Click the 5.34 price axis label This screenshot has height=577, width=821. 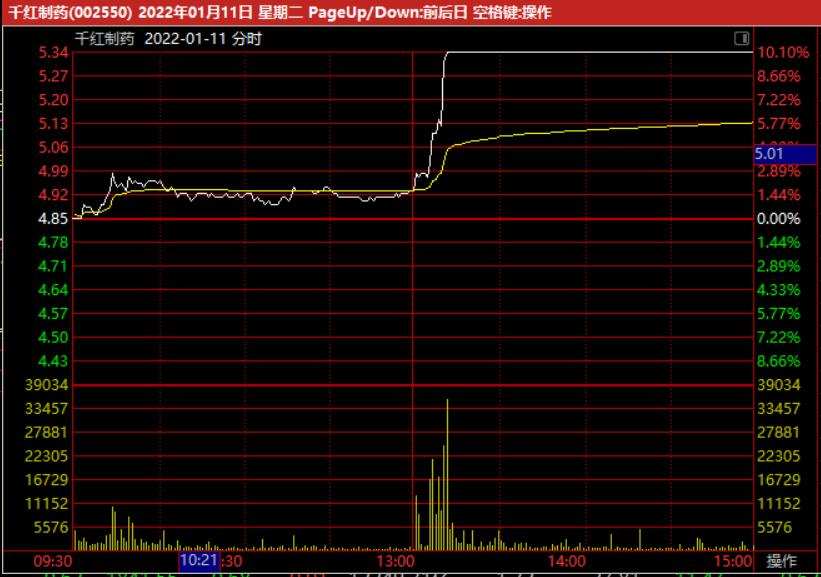(53, 52)
